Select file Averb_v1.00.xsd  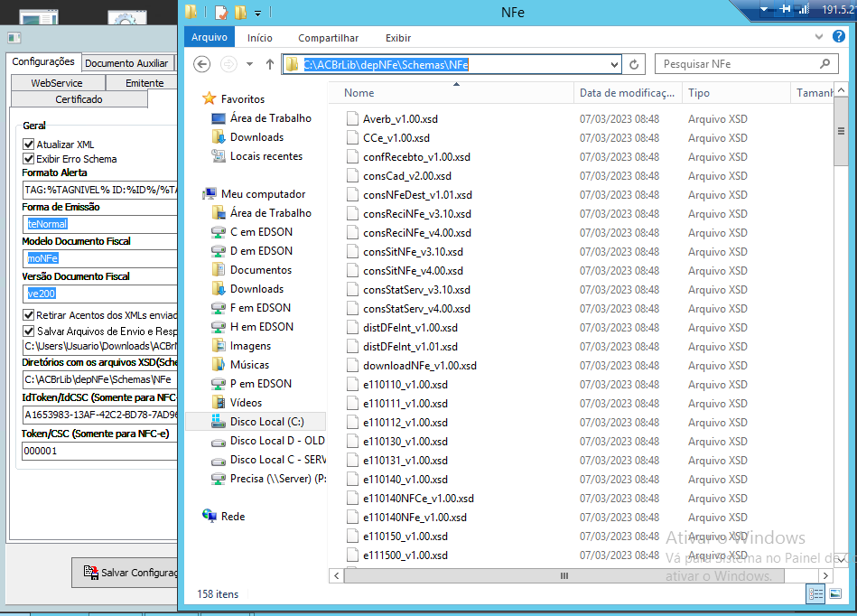[400, 119]
